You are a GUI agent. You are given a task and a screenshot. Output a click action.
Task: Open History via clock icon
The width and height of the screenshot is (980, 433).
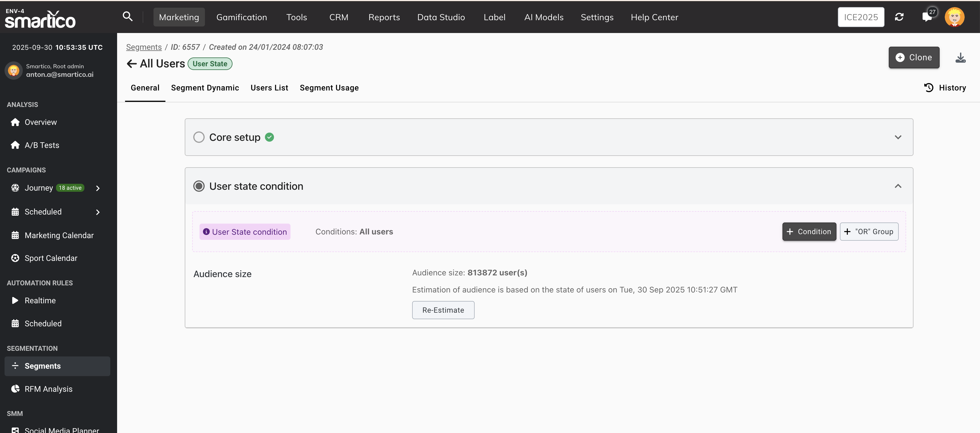coord(929,88)
